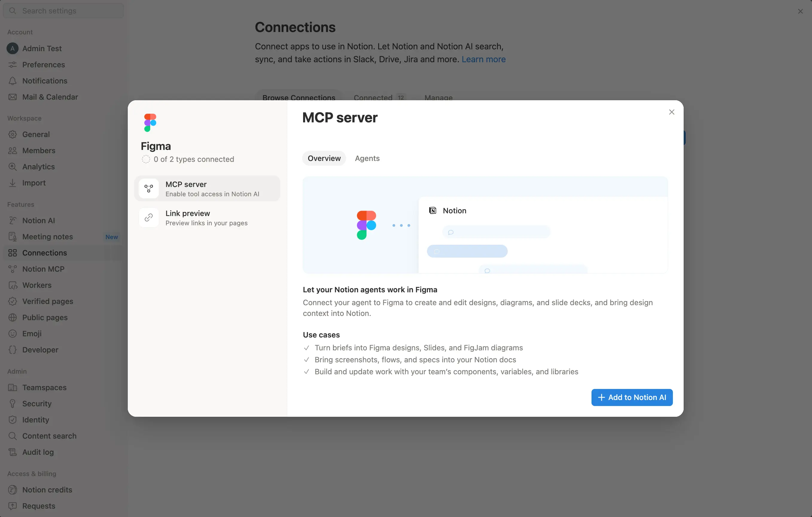This screenshot has height=517, width=812.
Task: Click the Preferences sliders icon
Action: [13, 64]
